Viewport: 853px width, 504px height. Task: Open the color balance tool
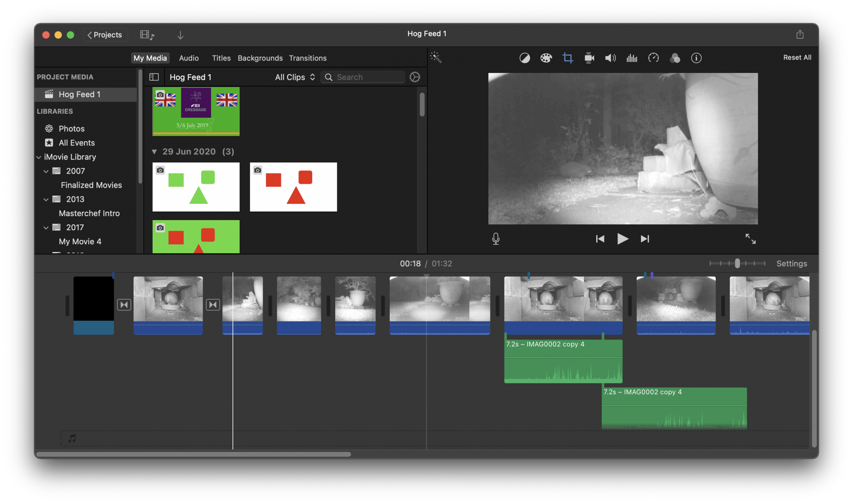coord(525,58)
